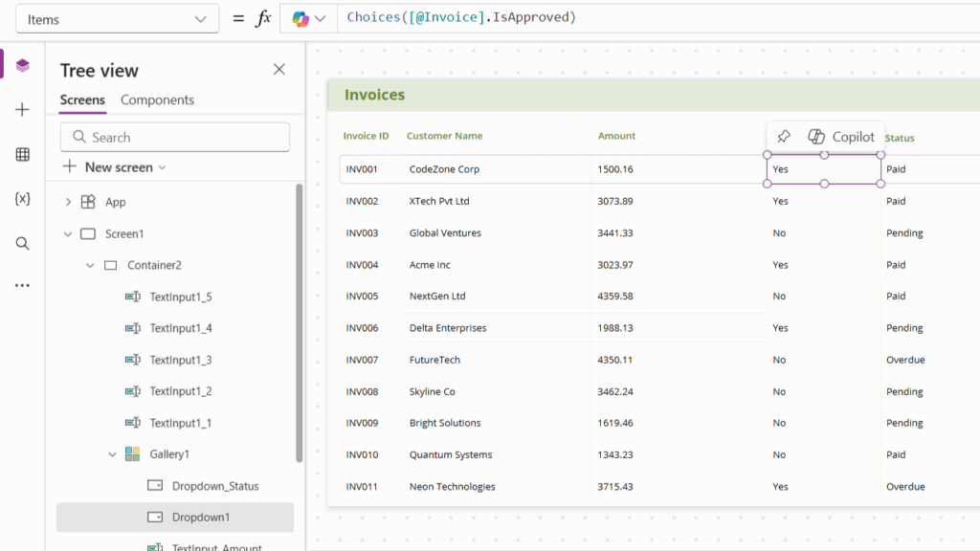Viewport: 980px width, 551px height.
Task: Click the tree view vertical scrollbar
Action: (300, 323)
